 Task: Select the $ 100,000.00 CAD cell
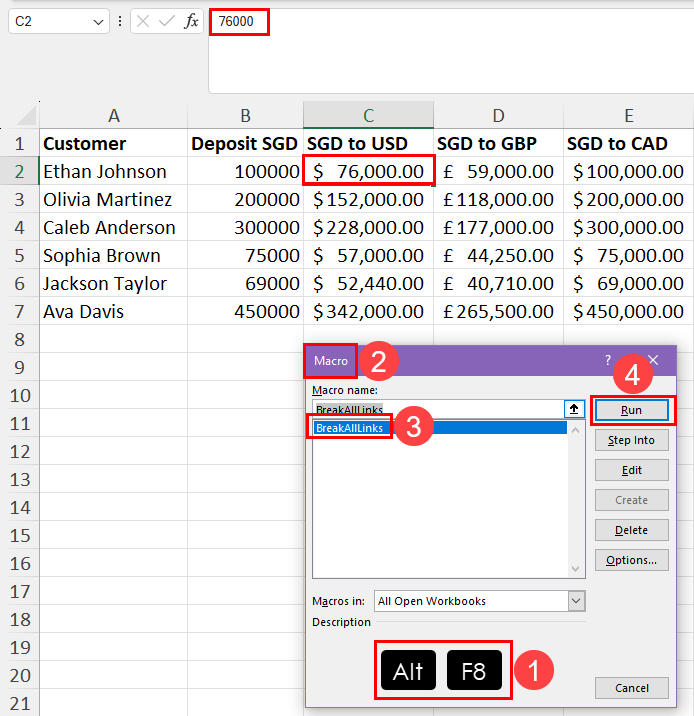click(x=629, y=172)
